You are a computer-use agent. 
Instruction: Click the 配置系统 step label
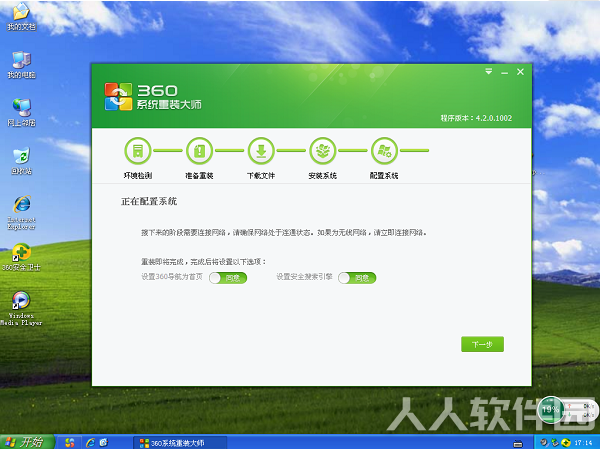(384, 176)
